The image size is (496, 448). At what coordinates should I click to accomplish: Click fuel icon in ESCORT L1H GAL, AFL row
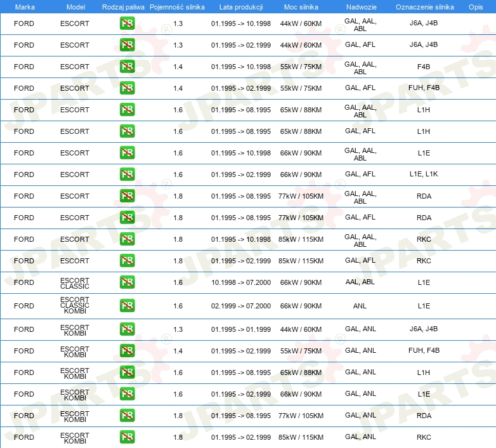127,131
